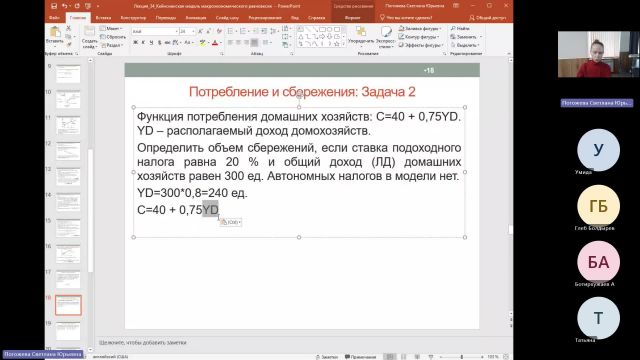Expand Section (Раздел) dropdown
Viewport: 640px width, 360px height.
111,45
